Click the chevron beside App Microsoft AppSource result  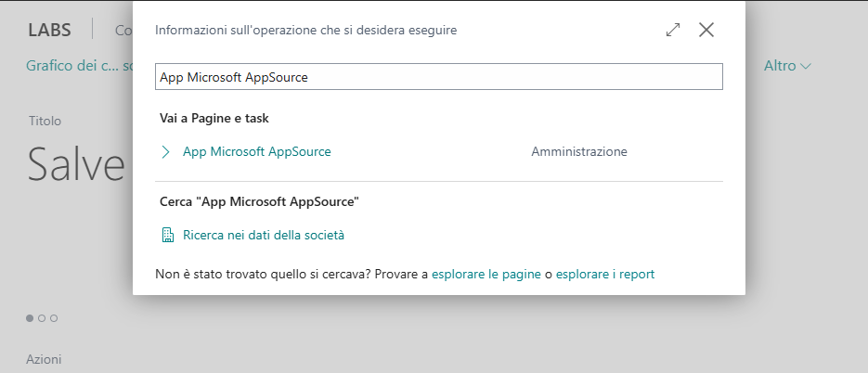pos(166,151)
